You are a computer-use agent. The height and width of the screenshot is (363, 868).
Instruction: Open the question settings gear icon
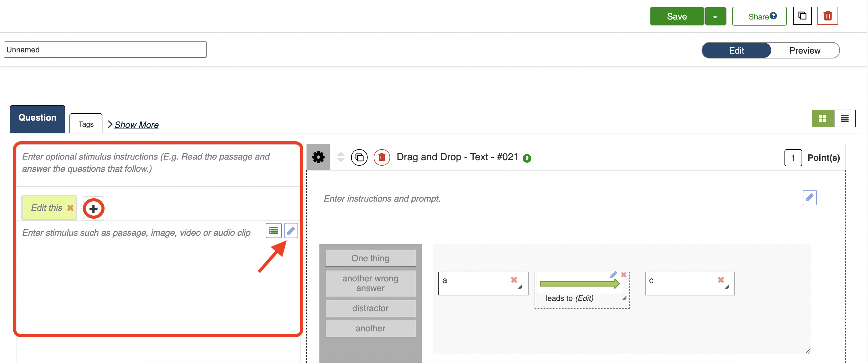(318, 157)
